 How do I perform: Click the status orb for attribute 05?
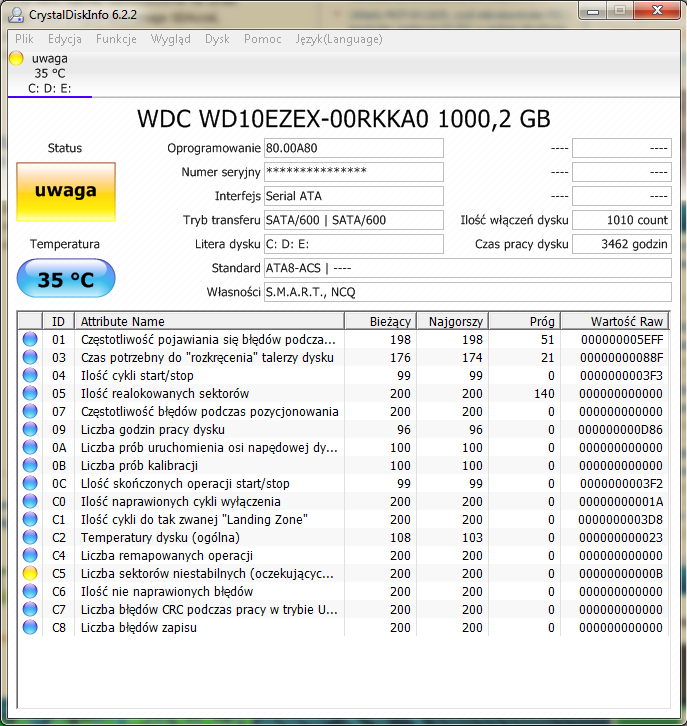click(x=30, y=394)
